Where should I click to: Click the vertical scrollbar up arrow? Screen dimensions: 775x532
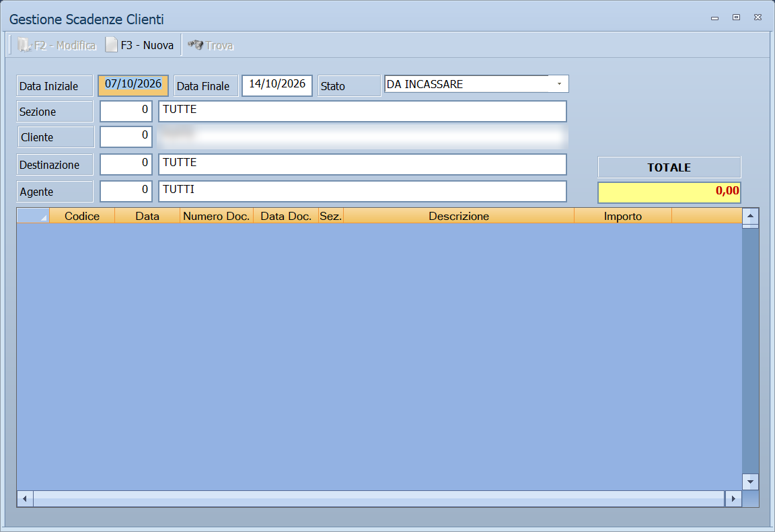[x=750, y=217]
